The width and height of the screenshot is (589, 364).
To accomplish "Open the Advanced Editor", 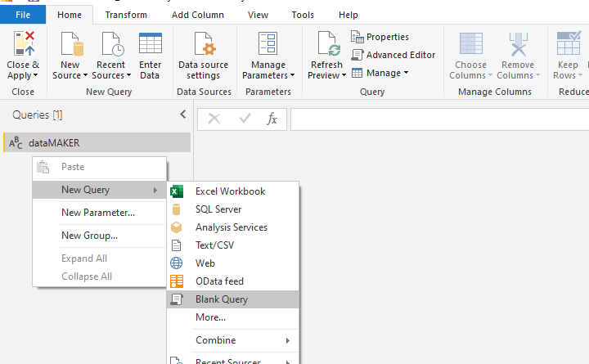I will pos(393,55).
